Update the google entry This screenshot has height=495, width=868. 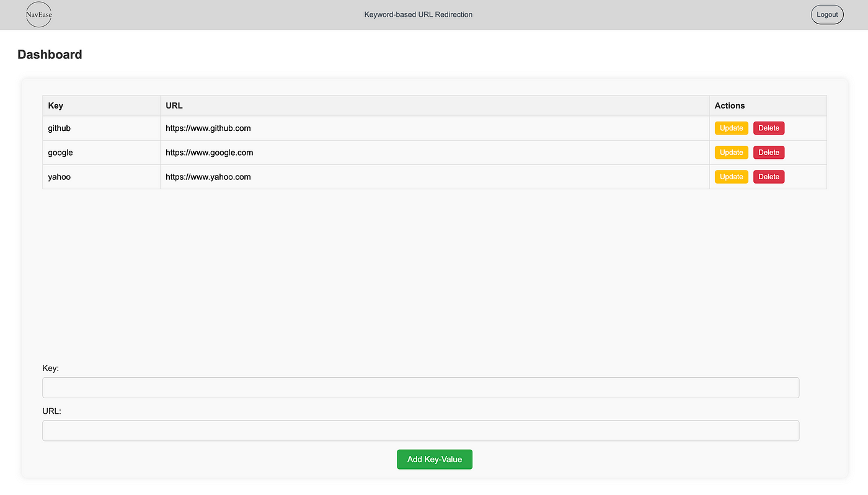tap(732, 153)
